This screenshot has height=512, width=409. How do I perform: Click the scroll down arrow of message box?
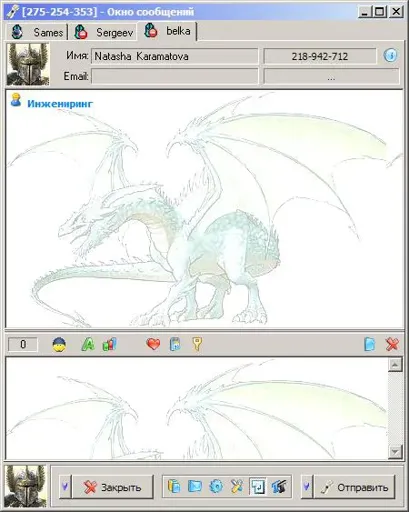point(395,452)
